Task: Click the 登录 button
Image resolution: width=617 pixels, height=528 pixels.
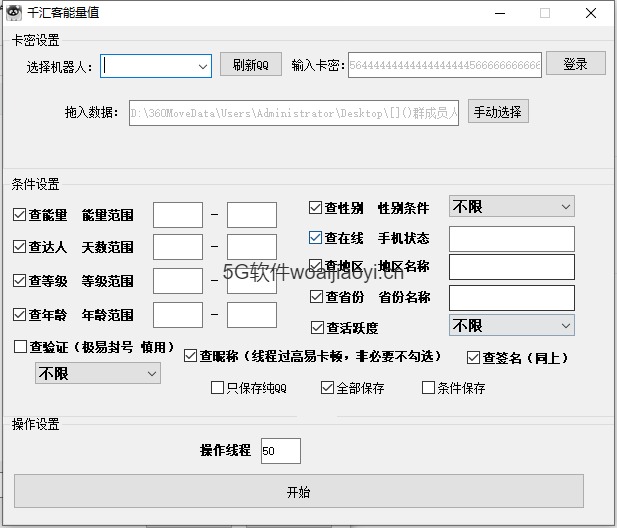Action: tap(576, 63)
